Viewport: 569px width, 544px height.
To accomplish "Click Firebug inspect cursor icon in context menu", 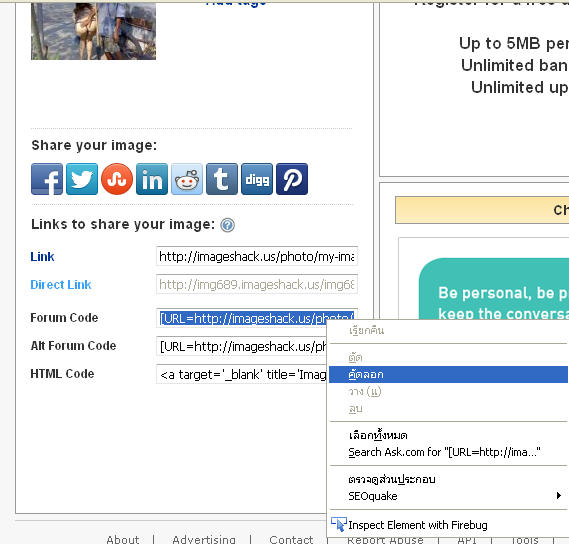I will pos(339,524).
